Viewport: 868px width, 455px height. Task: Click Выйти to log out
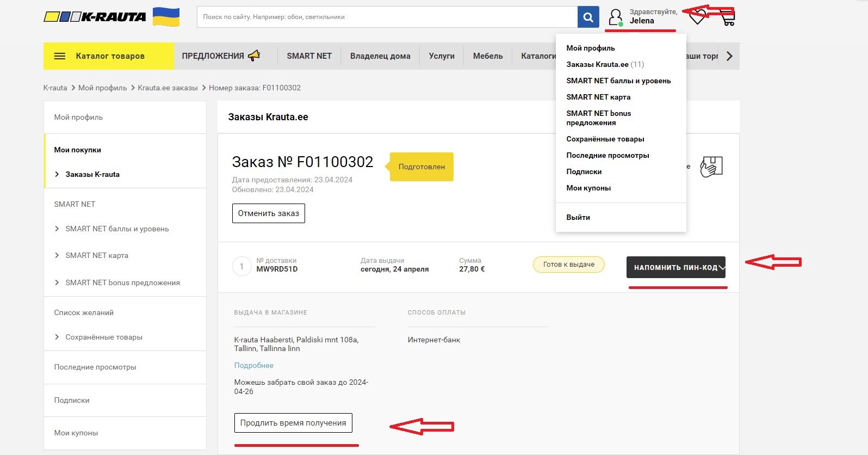click(x=578, y=217)
